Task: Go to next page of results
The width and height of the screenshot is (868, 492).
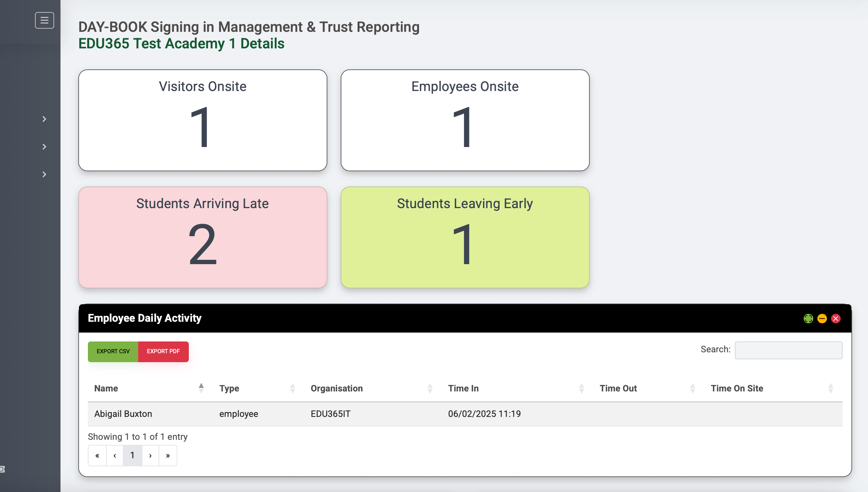Action: (x=150, y=455)
